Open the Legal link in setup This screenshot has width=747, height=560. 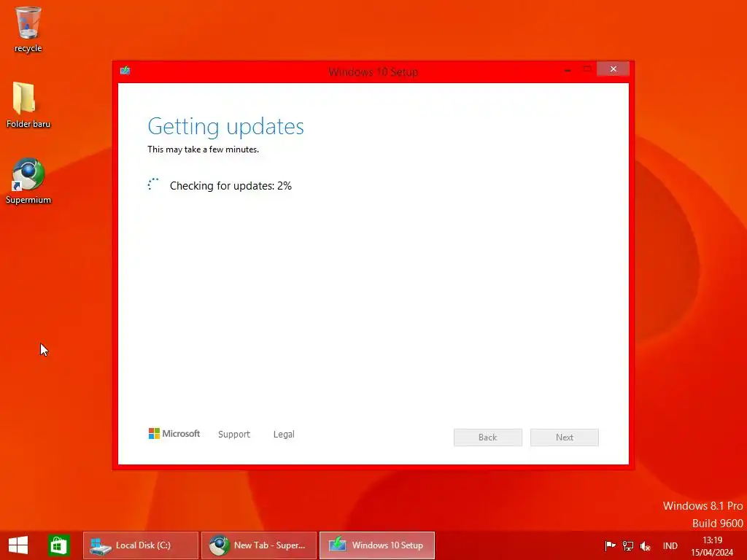tap(284, 435)
